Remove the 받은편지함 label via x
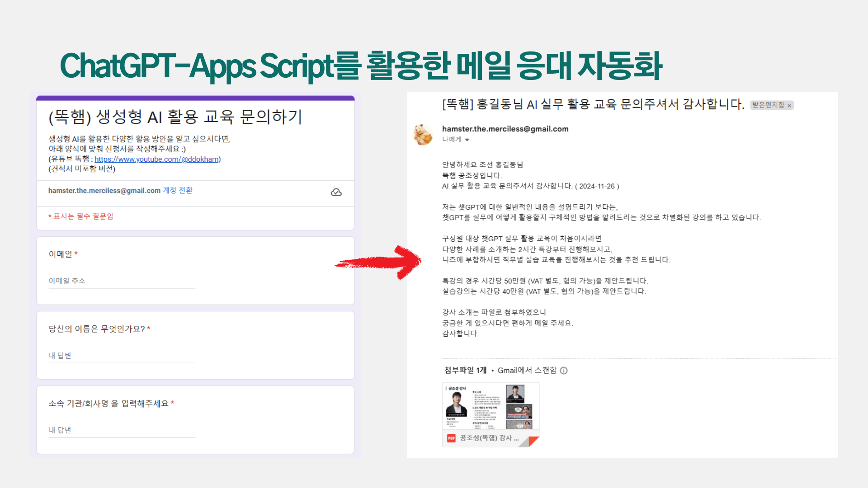Image resolution: width=868 pixels, height=488 pixels. [789, 106]
